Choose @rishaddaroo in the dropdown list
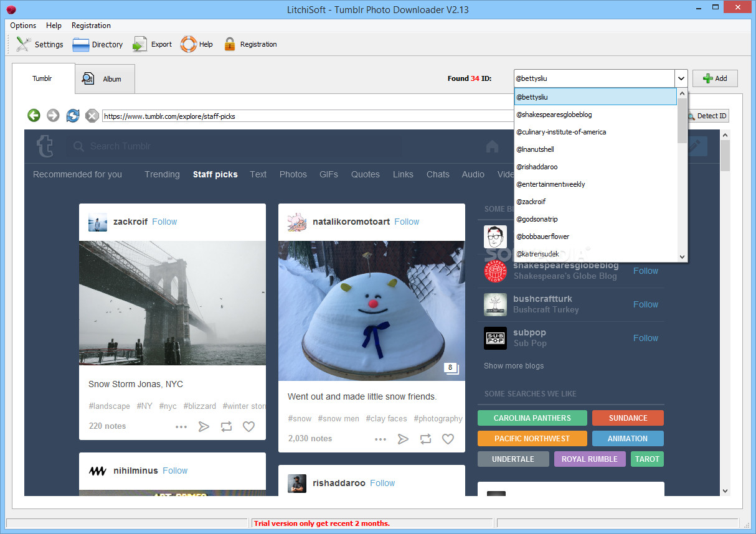 coord(595,167)
